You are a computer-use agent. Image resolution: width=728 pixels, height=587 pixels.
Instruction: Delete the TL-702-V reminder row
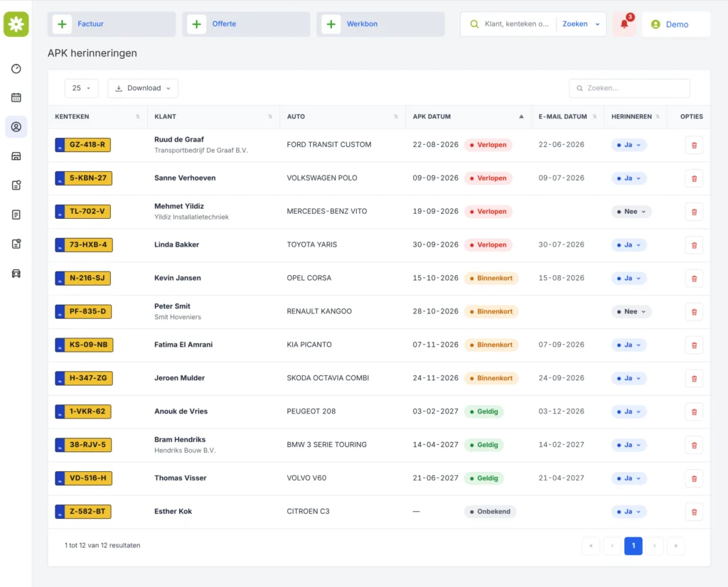coord(694,212)
